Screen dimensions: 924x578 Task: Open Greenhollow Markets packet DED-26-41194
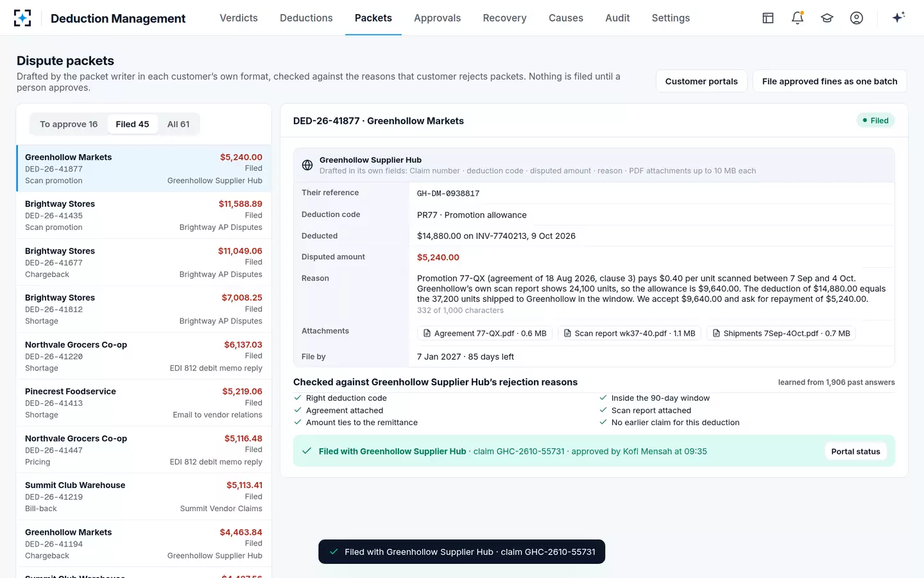(x=144, y=543)
